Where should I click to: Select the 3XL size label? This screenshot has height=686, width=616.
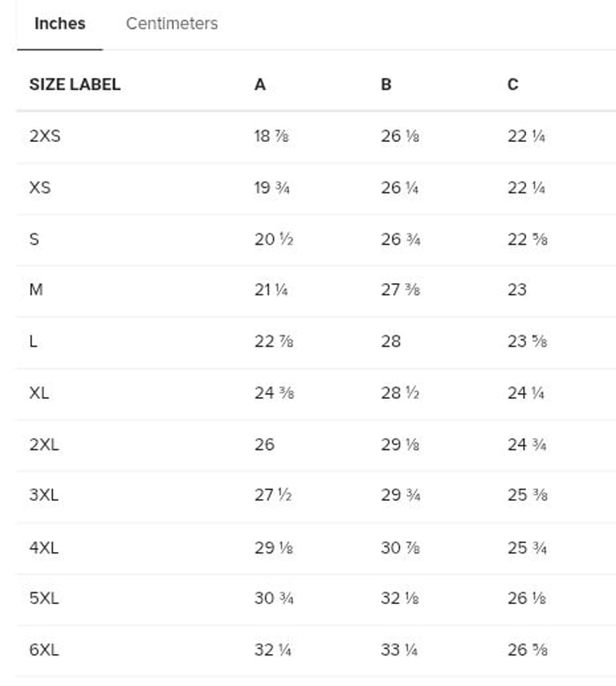[x=44, y=495]
